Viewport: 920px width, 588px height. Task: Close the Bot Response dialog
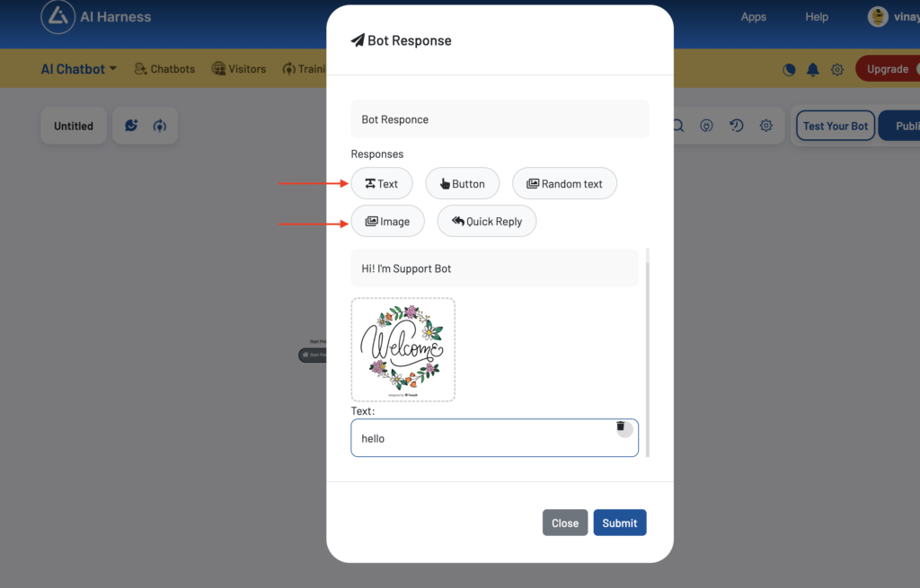(x=565, y=523)
